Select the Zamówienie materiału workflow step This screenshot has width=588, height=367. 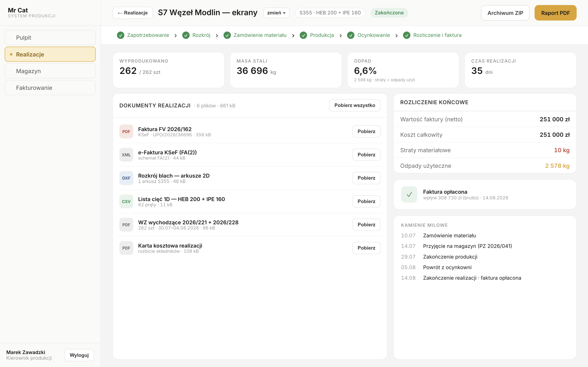pyautogui.click(x=255, y=35)
